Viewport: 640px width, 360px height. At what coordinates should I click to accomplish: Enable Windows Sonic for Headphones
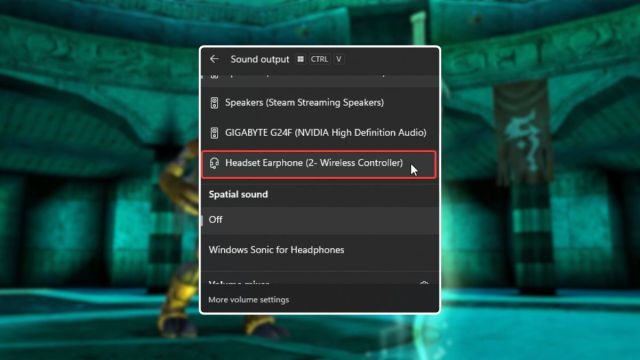tap(319, 250)
